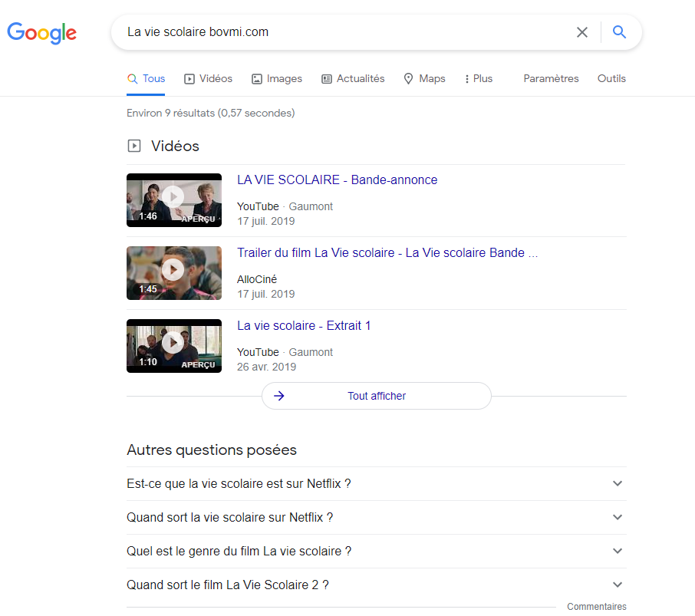The width and height of the screenshot is (695, 616).
Task: Open the Plus menu
Action: [479, 78]
